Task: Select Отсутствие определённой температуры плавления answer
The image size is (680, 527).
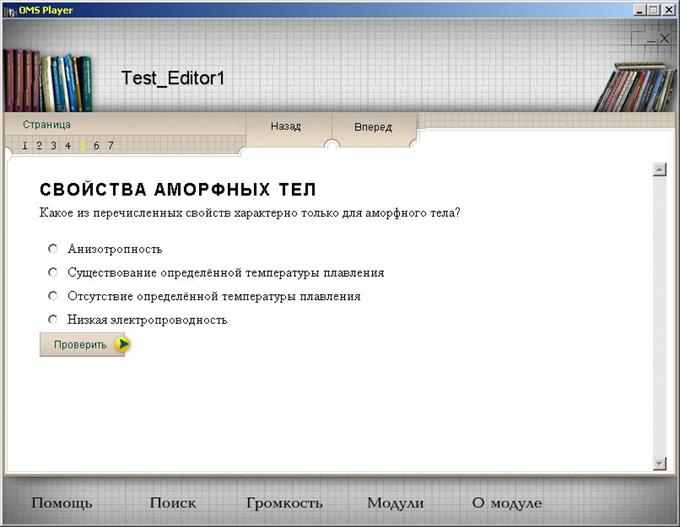Action: click(x=53, y=296)
